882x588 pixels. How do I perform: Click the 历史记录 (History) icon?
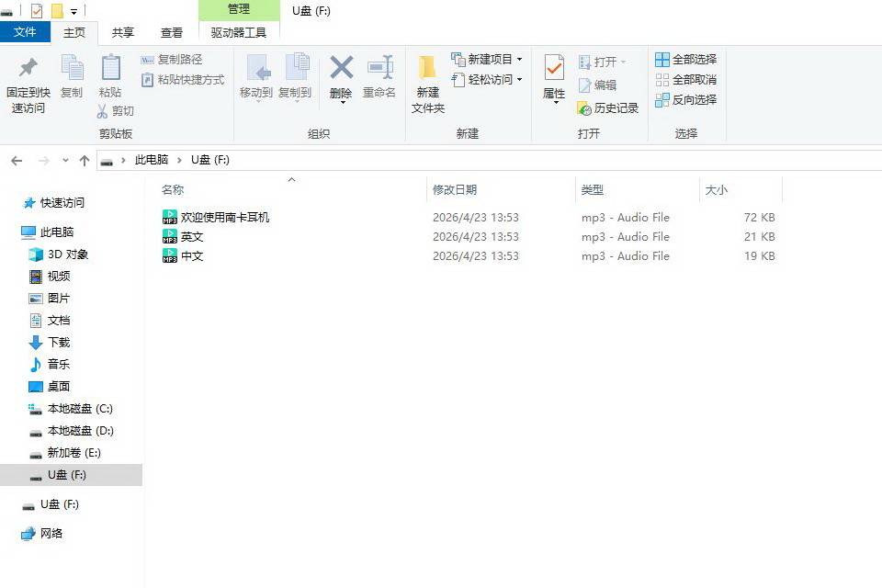point(584,108)
